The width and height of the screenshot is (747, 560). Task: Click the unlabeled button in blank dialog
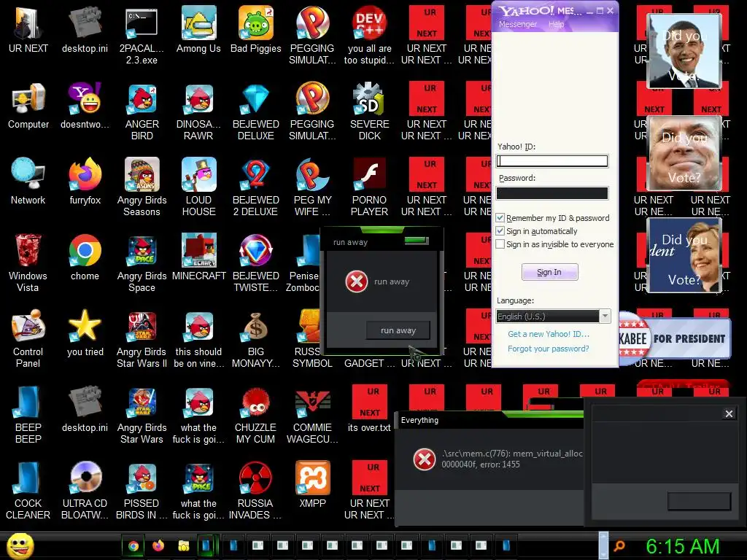(x=700, y=501)
